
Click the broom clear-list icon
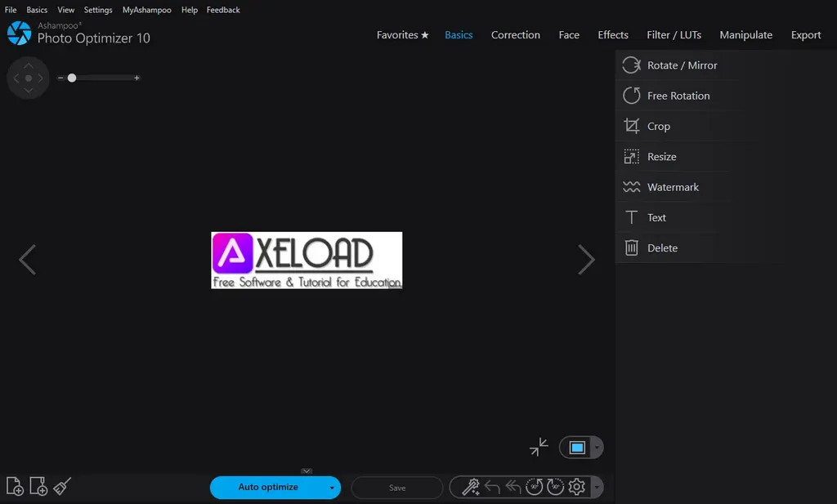tap(62, 486)
